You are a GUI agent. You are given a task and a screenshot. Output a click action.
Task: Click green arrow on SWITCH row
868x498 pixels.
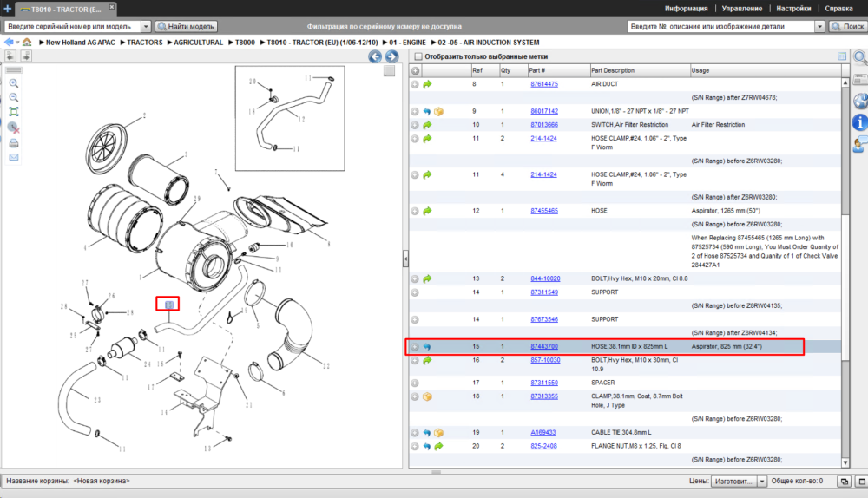[427, 125]
